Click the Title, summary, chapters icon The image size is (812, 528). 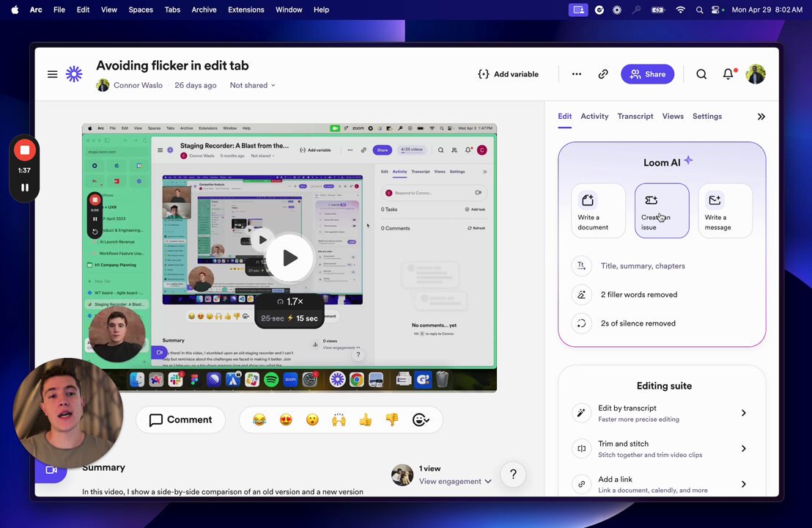pyautogui.click(x=582, y=265)
